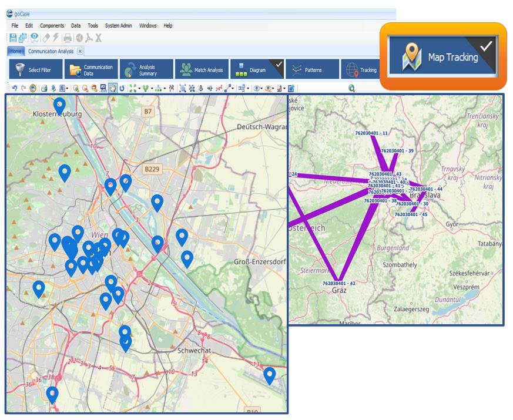The width and height of the screenshot is (513, 420).
Task: Click node label 762030401 - 11
Action: click(x=371, y=133)
